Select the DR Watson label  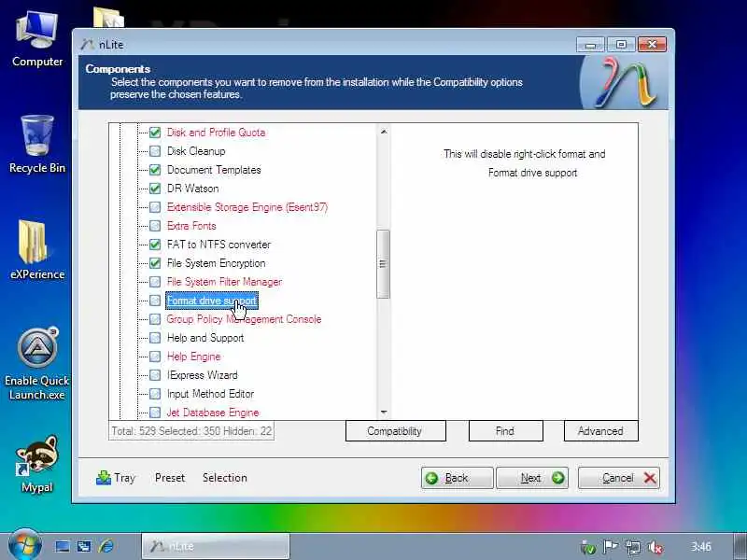(x=193, y=189)
